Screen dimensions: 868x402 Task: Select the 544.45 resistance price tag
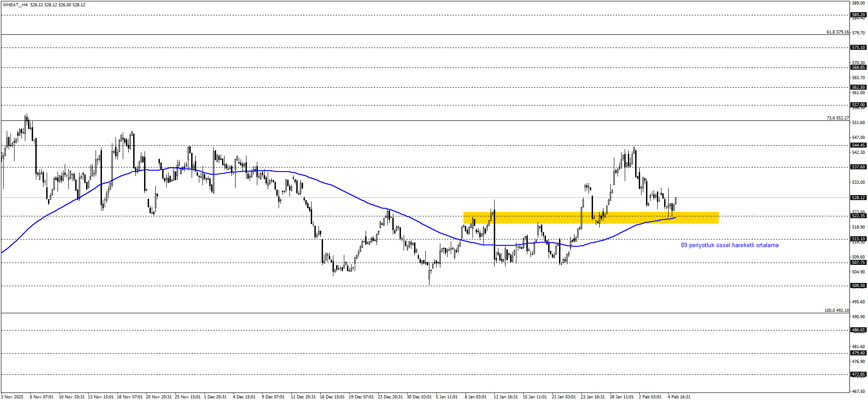(x=858, y=145)
